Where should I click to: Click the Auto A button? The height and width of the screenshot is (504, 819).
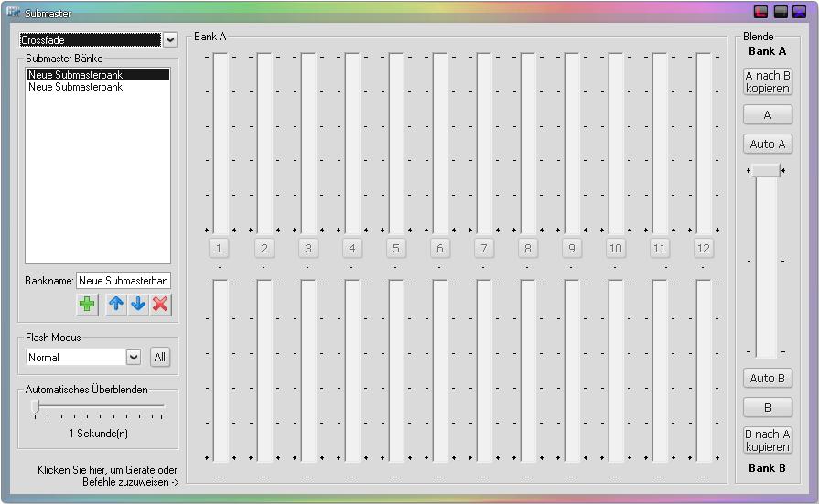(x=767, y=145)
